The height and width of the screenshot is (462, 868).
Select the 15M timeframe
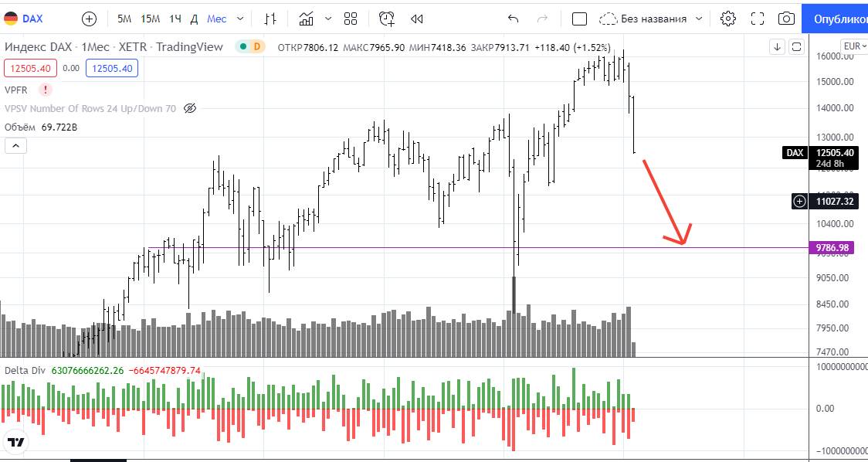pos(150,19)
